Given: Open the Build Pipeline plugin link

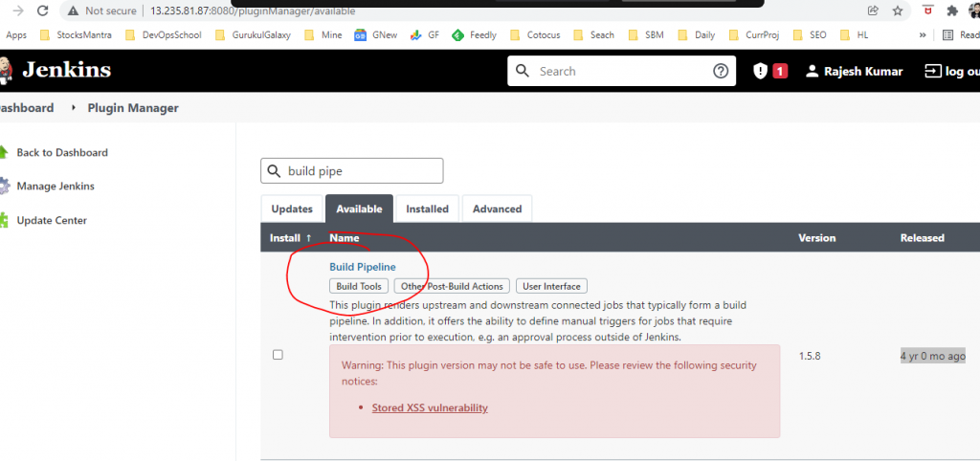Looking at the screenshot, I should (x=362, y=267).
